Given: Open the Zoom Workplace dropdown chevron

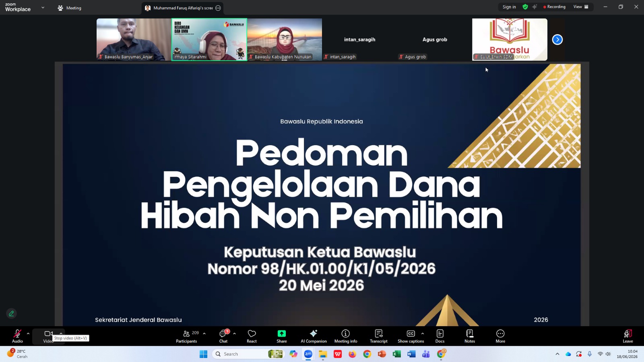Looking at the screenshot, I should 43,7.
